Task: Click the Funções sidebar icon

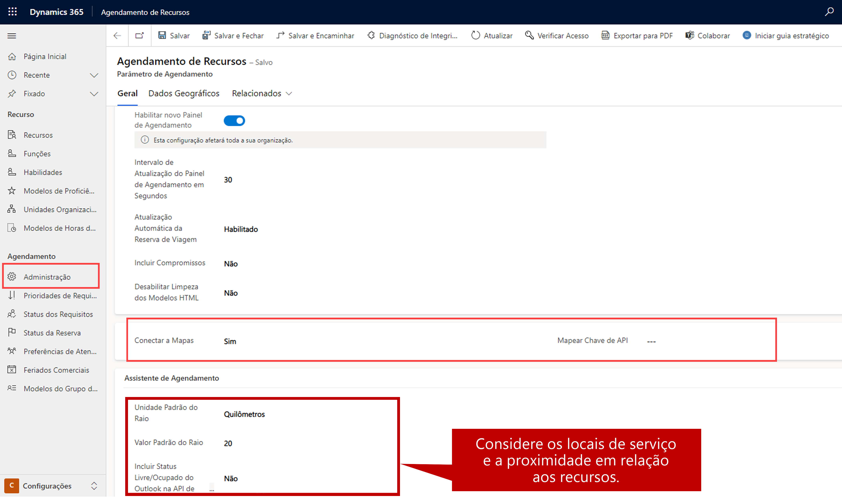Action: pyautogui.click(x=12, y=154)
